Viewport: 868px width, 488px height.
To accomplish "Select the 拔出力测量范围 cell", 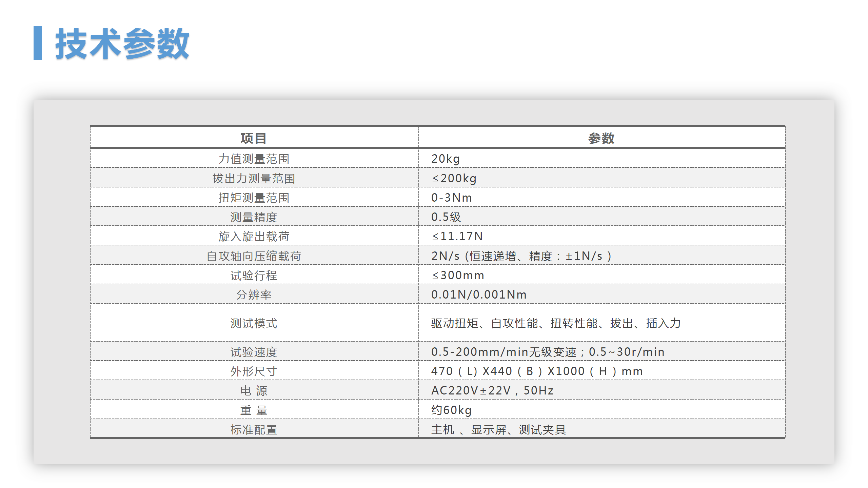I will tap(254, 178).
